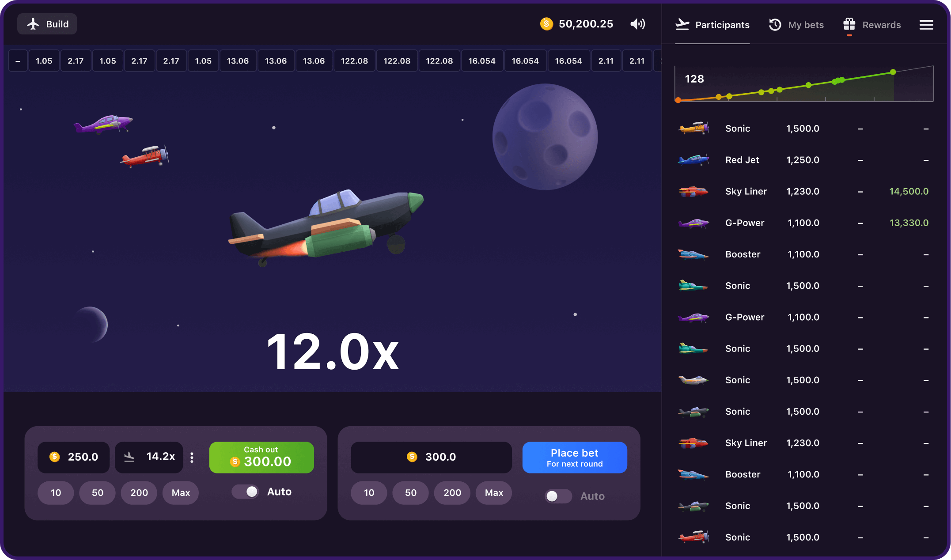
Task: Click the G-Power plane icon
Action: tap(693, 223)
